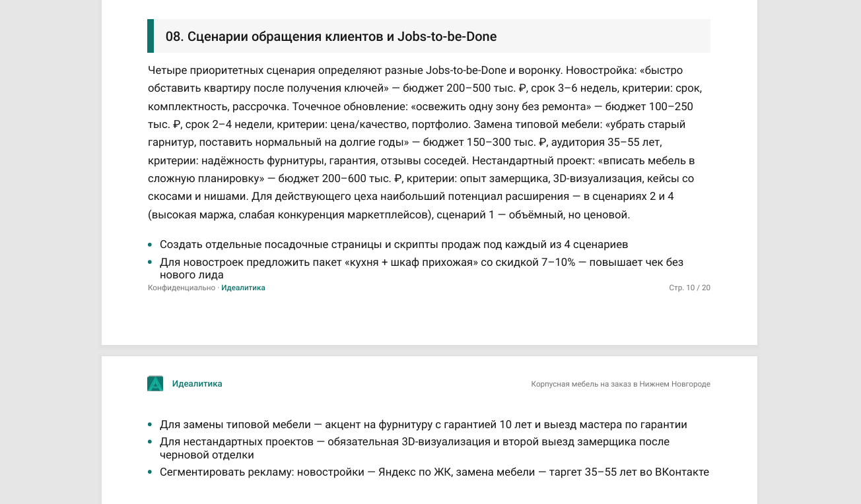Click the bullet text 'Сегментировать рекламу: новостройки'
Screen dimensions: 861x504
click(x=434, y=472)
